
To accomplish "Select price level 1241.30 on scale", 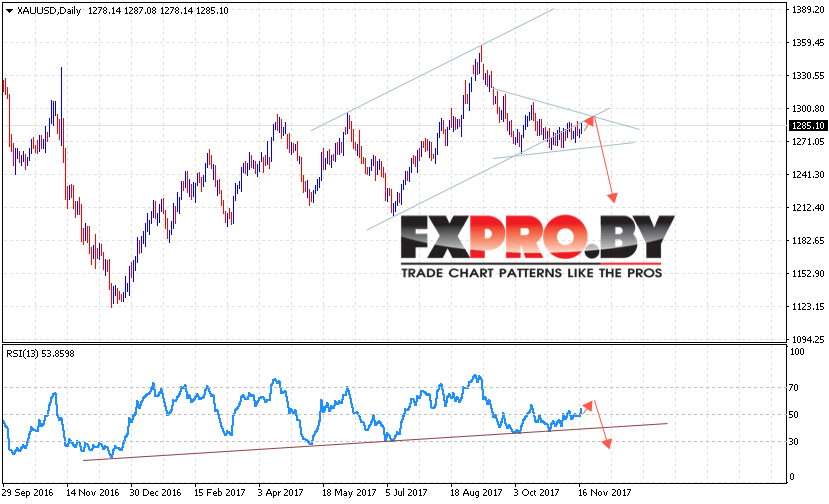I will coord(808,175).
